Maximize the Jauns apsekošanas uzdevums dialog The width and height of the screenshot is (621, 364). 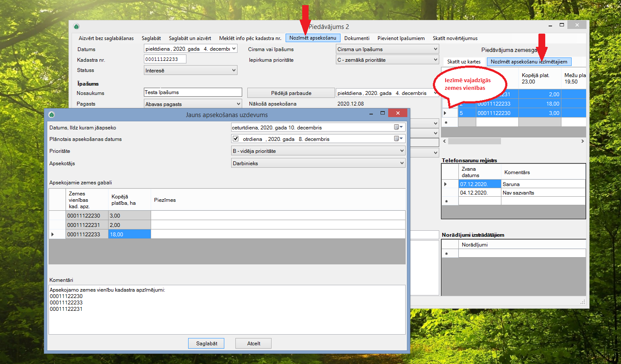coord(382,113)
